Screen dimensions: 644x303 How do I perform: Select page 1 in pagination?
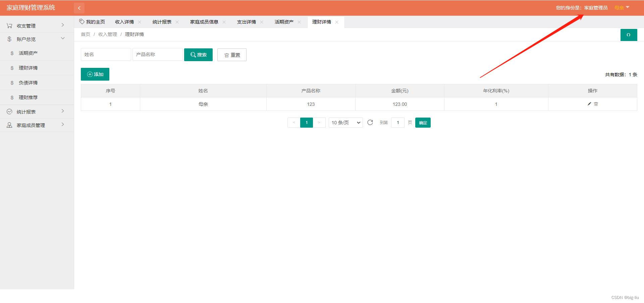(x=307, y=123)
